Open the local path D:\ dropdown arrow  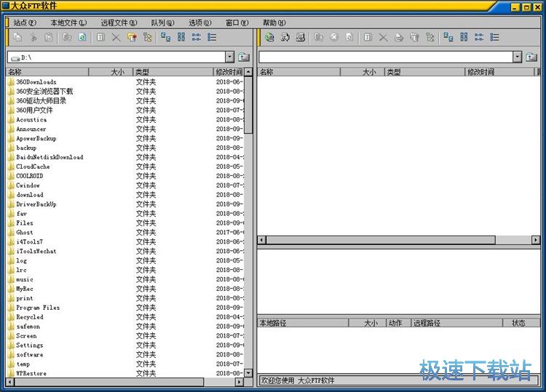(x=229, y=57)
